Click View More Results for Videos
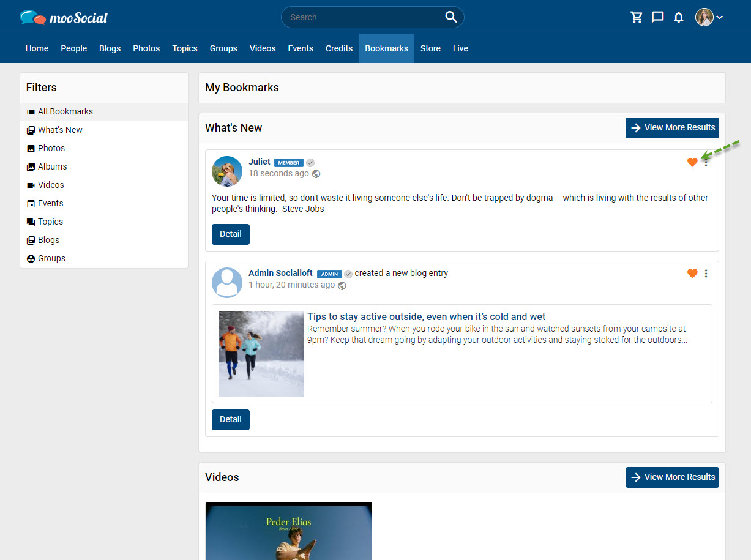The width and height of the screenshot is (751, 560). click(672, 477)
